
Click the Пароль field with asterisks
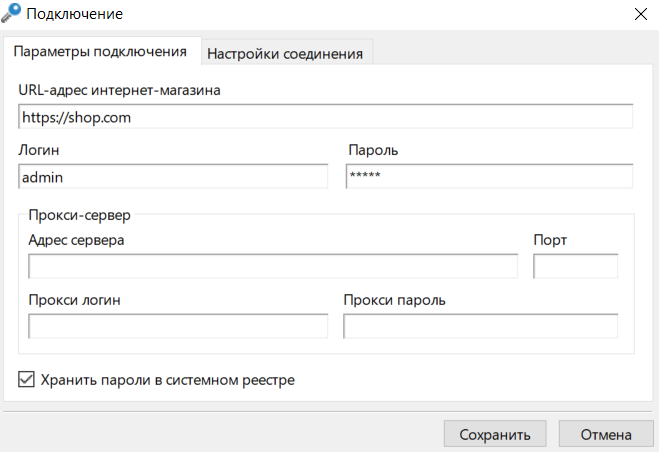[x=489, y=177]
